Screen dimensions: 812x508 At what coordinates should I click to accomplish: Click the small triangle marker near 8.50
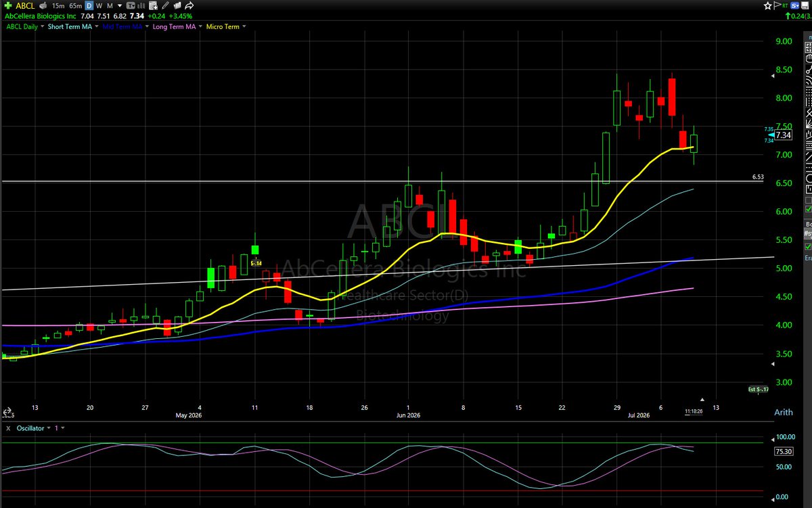pos(773,76)
